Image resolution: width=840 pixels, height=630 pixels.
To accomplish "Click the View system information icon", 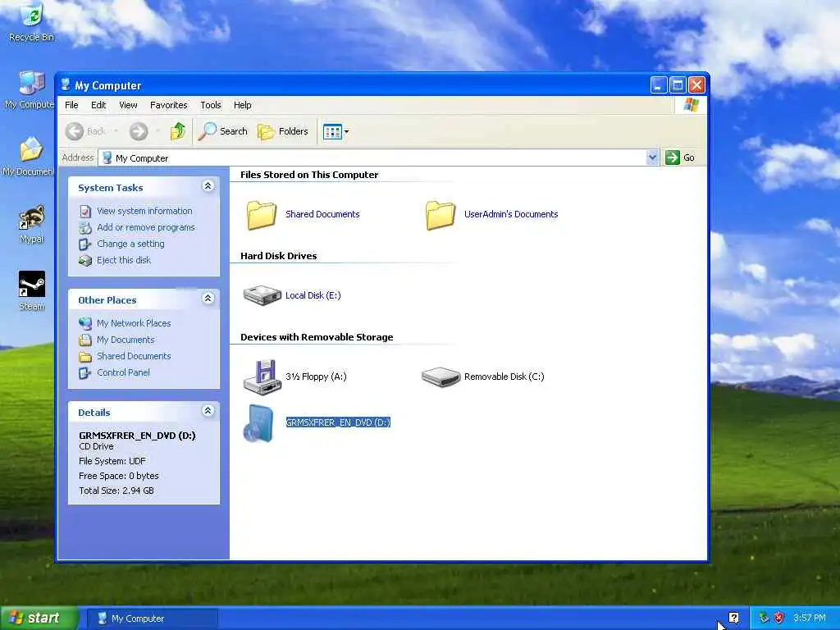I will (85, 211).
